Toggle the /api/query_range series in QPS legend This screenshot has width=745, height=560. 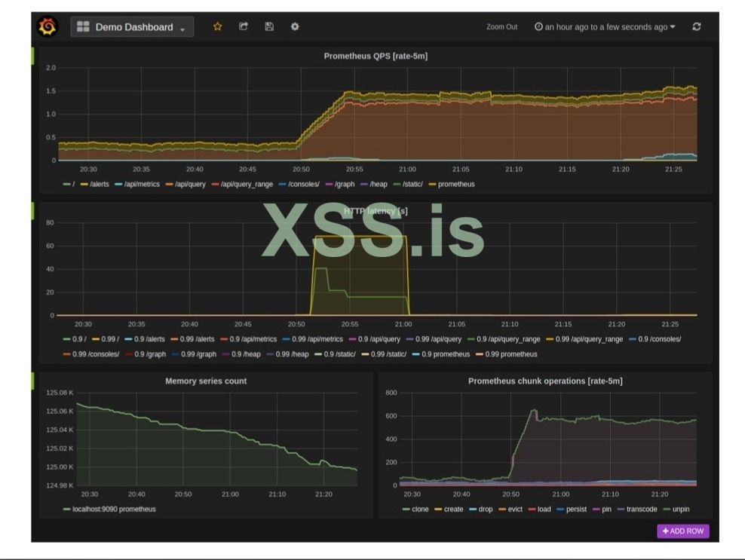coord(247,184)
